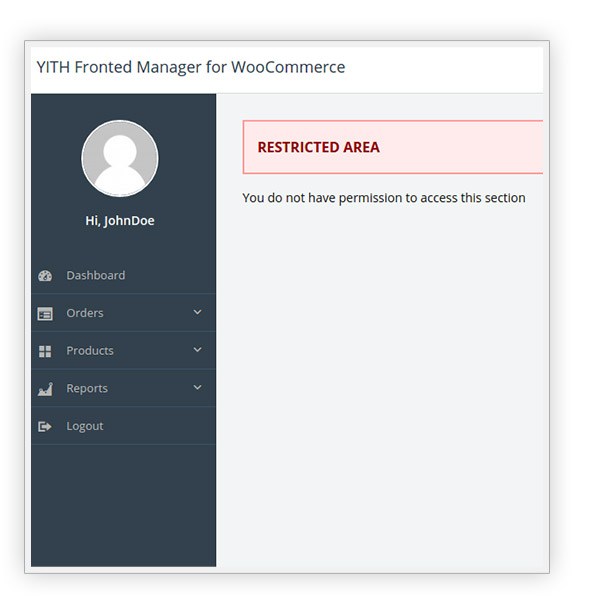Open the Dashboard menu label
The height and width of the screenshot is (607, 600).
[96, 275]
